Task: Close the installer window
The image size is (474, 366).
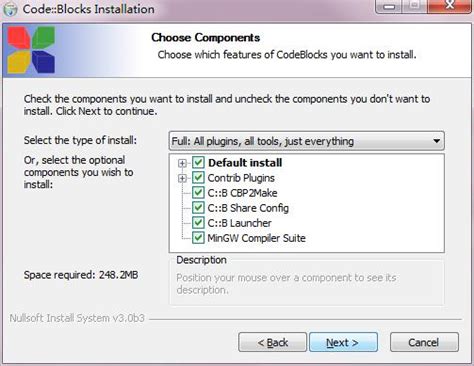Action: [450, 6]
